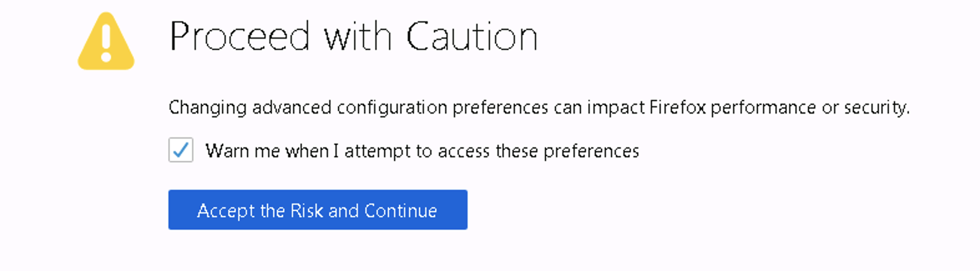
Task: Click the word "Changing" in the description
Action: point(208,108)
